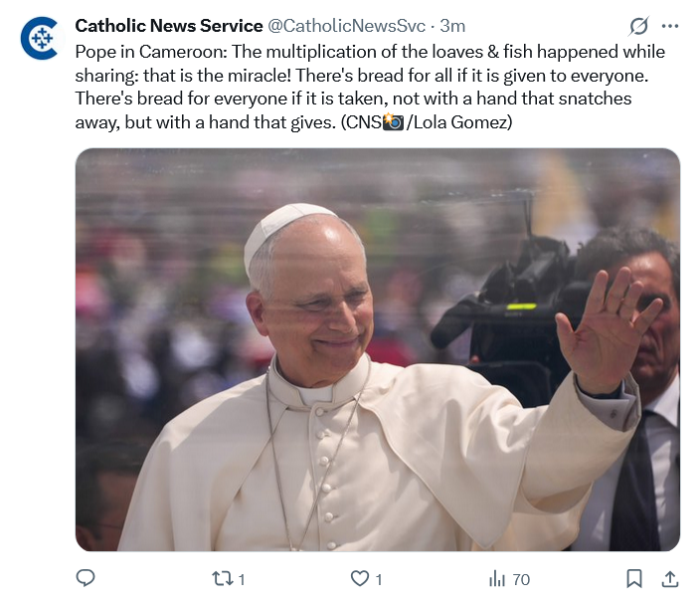Open the view analytics bar chart icon
The width and height of the screenshot is (700, 604).
[495, 578]
